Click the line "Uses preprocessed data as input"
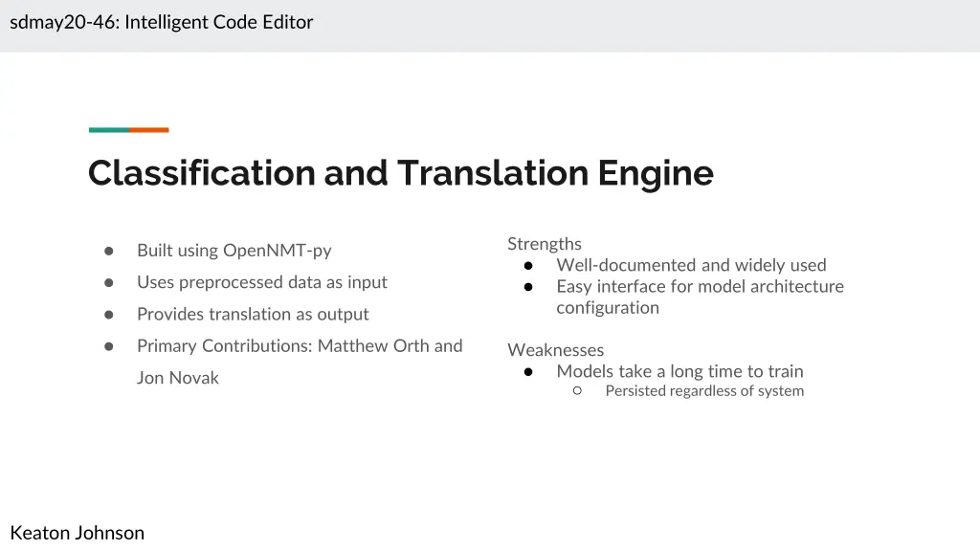Viewport: 980px width, 551px height. coord(261,282)
